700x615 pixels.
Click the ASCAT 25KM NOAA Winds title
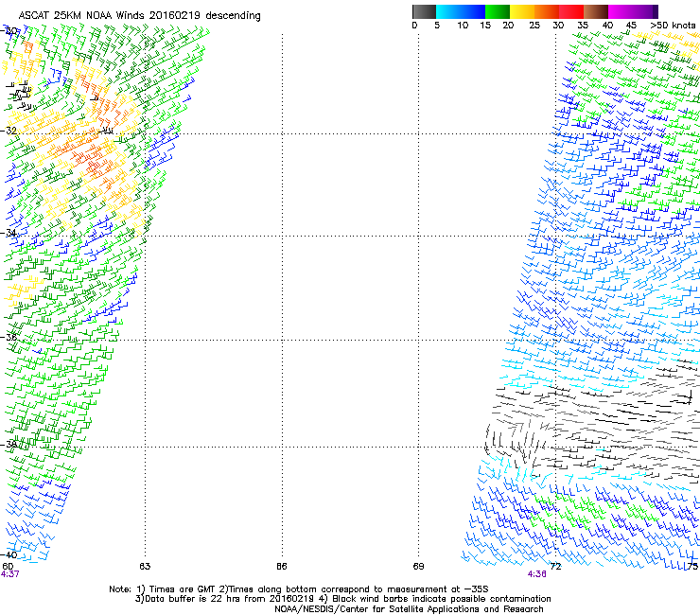click(139, 15)
